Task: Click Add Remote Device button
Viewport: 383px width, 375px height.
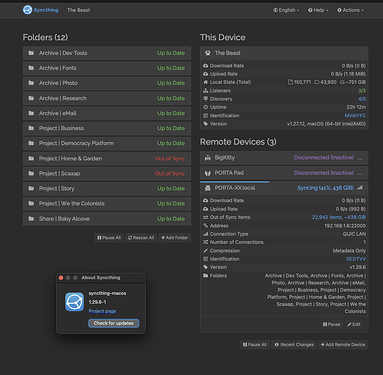Action: (x=343, y=345)
